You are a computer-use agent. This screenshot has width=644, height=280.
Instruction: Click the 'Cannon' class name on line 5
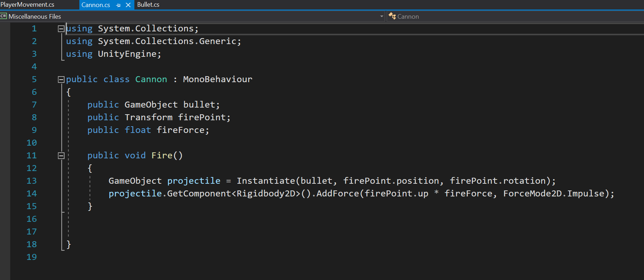click(151, 79)
